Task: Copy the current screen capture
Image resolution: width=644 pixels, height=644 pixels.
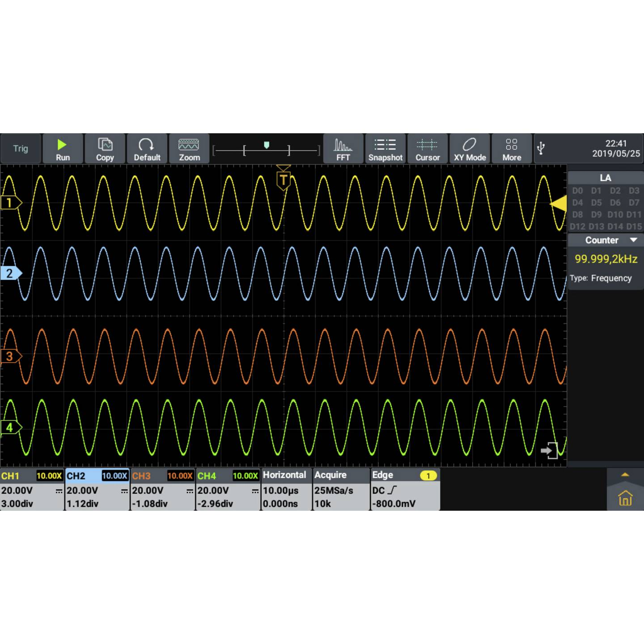Action: pos(105,148)
